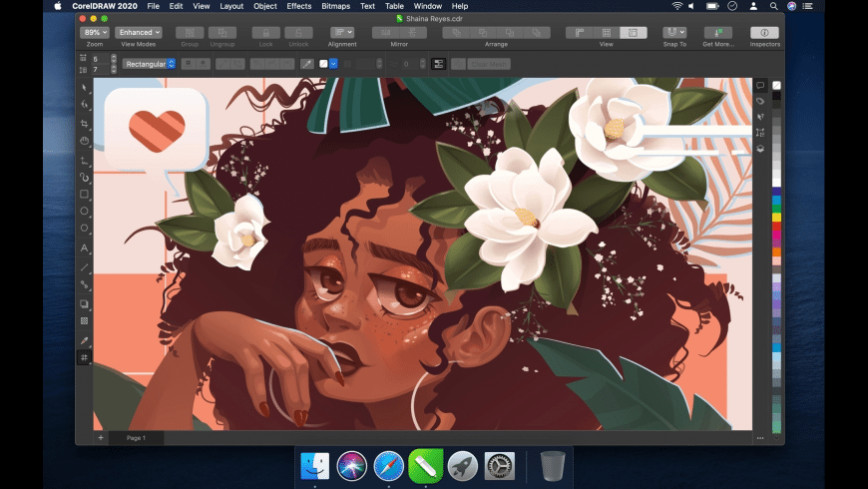Select the Freehand curve tool
Screen dimensions: 868x489
pyautogui.click(x=84, y=161)
